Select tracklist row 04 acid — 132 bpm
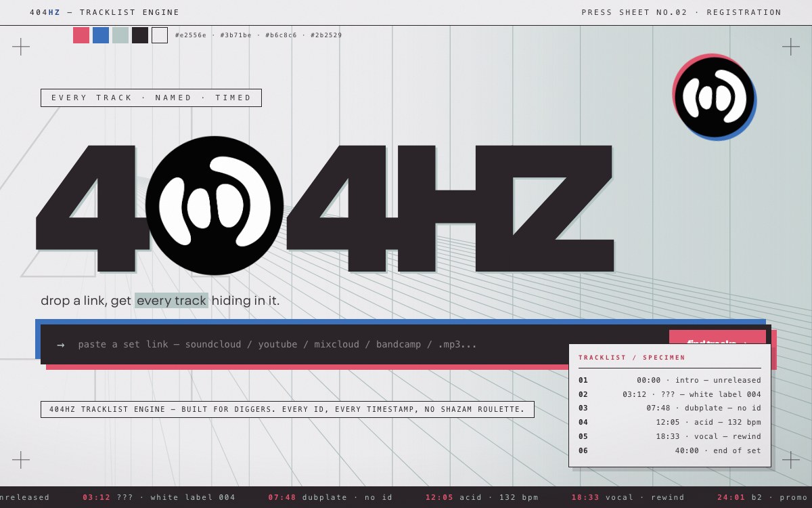 coord(670,422)
